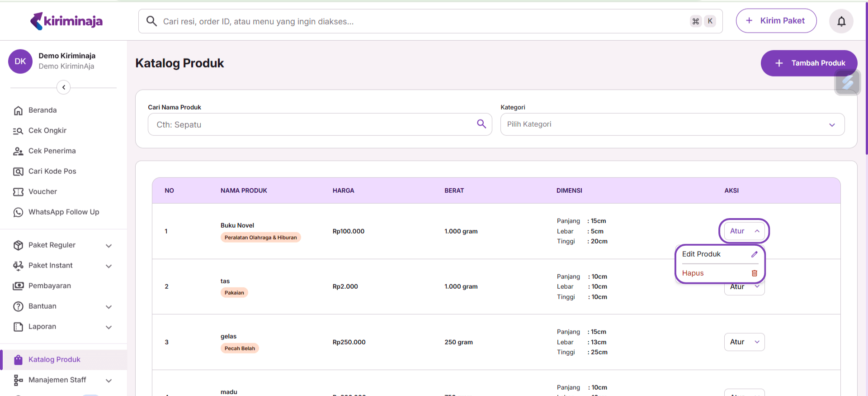This screenshot has height=396, width=868.
Task: Click the magnifier icon in product search
Action: point(481,124)
